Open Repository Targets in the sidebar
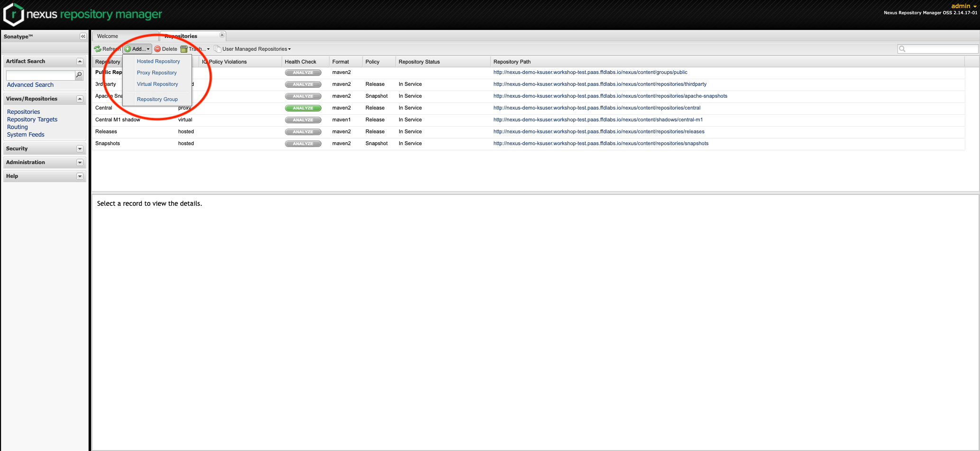 pyautogui.click(x=32, y=120)
